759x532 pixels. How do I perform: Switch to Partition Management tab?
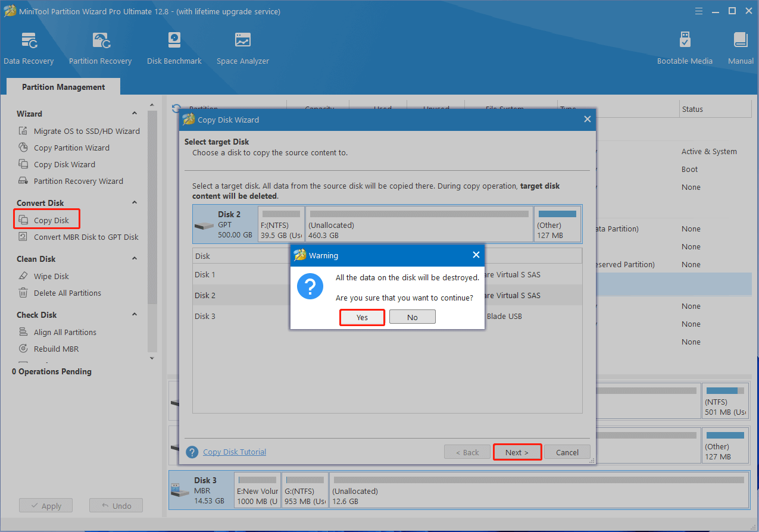pos(63,87)
